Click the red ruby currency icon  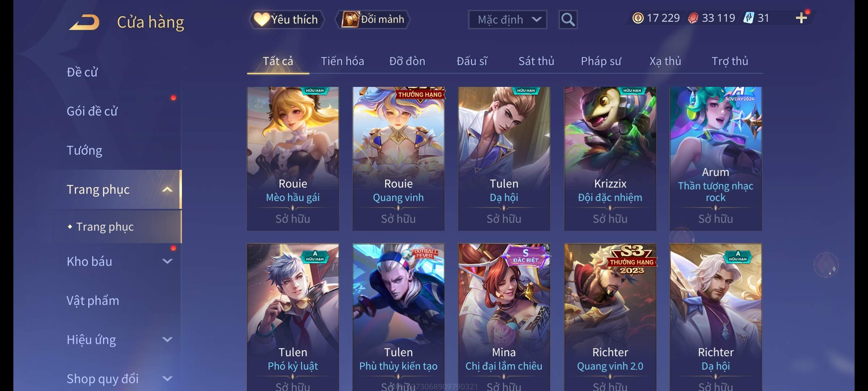tap(693, 18)
